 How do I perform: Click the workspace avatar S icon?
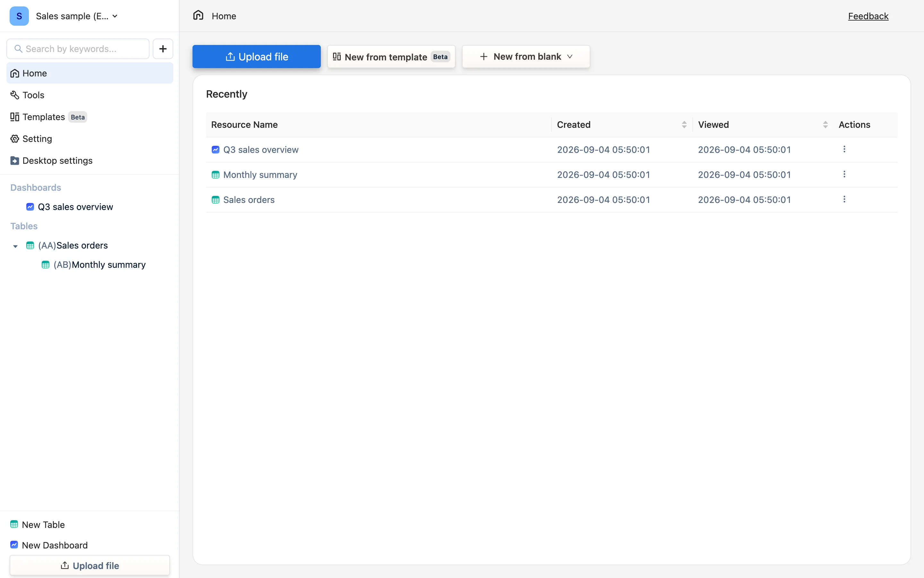[x=19, y=16]
